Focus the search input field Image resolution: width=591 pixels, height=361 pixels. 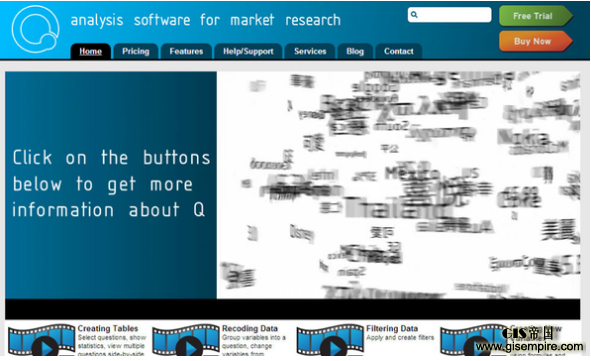point(450,15)
